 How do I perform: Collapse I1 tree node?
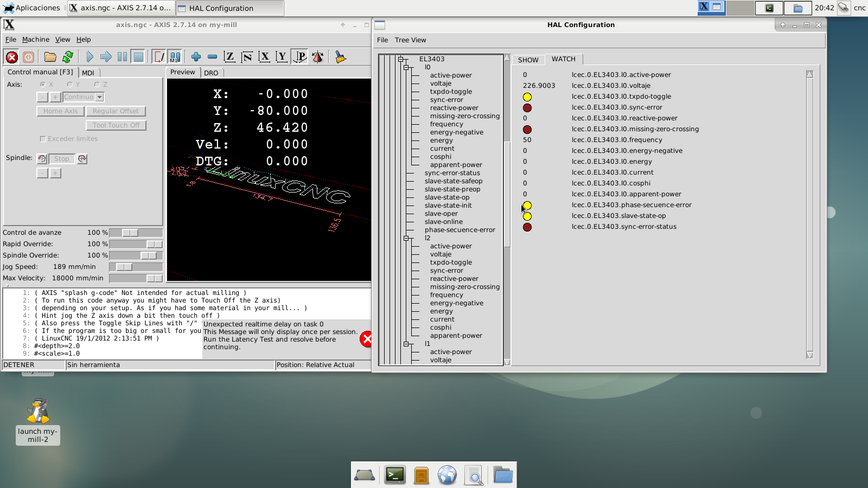click(x=406, y=344)
